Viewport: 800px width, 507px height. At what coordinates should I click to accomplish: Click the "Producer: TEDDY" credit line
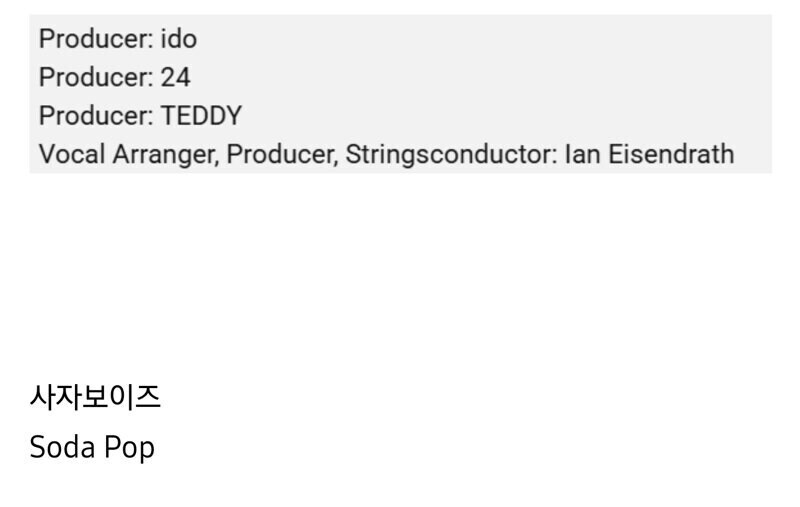140,116
